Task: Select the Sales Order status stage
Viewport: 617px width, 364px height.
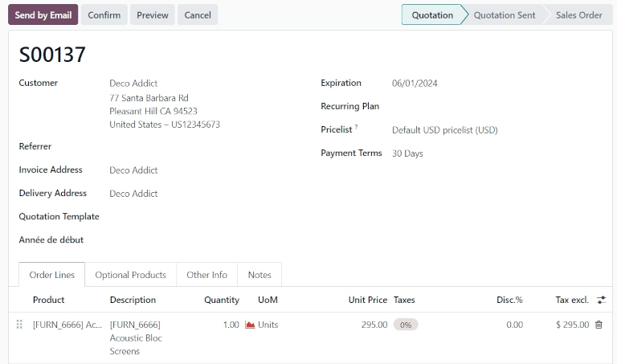Action: tap(578, 15)
